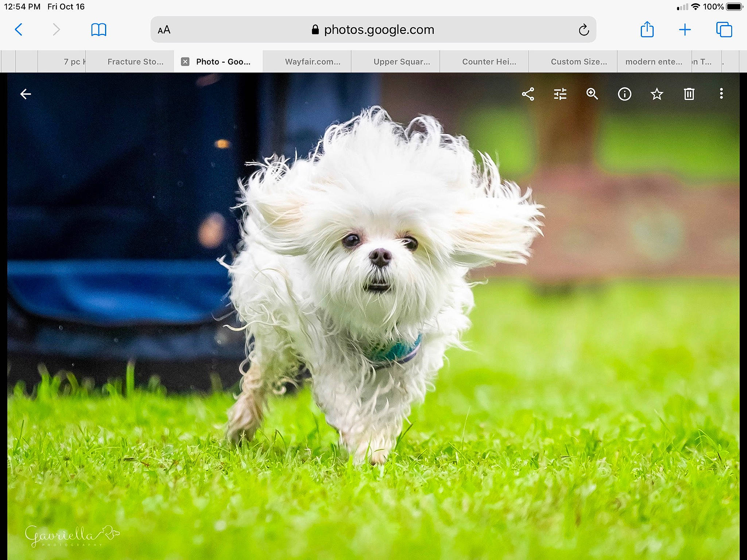Switch to the Wayfair.com tab
The image size is (747, 560).
click(313, 61)
